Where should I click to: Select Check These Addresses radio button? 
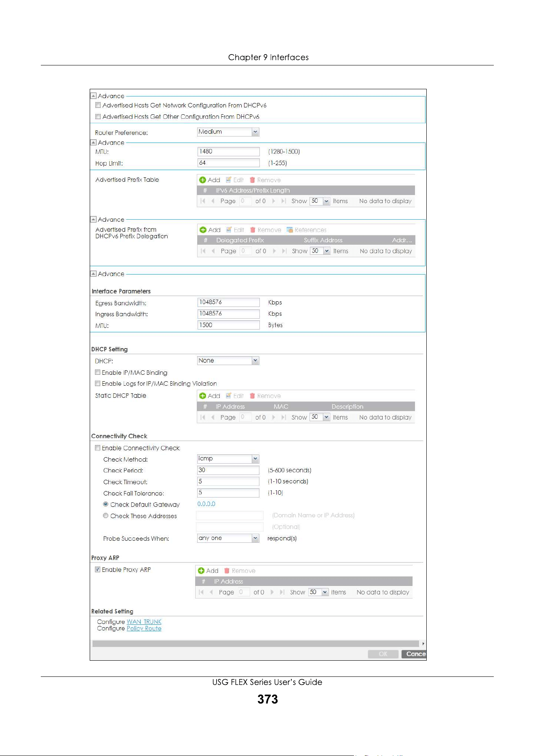[105, 516]
